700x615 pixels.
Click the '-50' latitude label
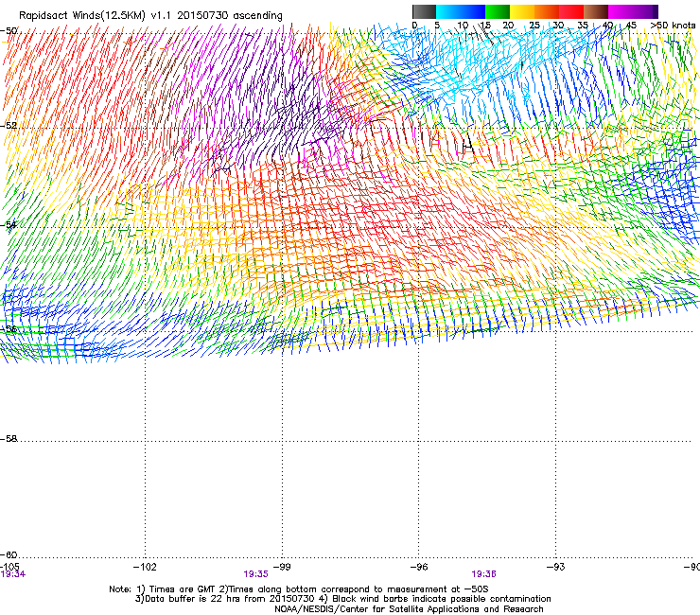point(9,31)
